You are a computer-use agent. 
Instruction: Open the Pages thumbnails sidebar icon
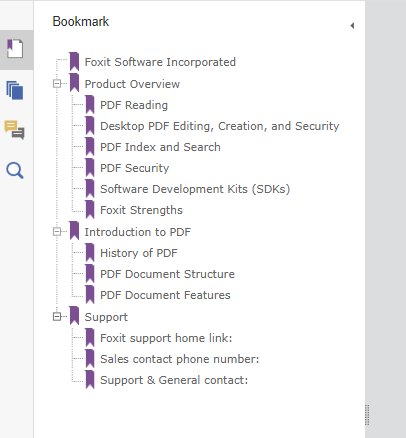point(15,90)
